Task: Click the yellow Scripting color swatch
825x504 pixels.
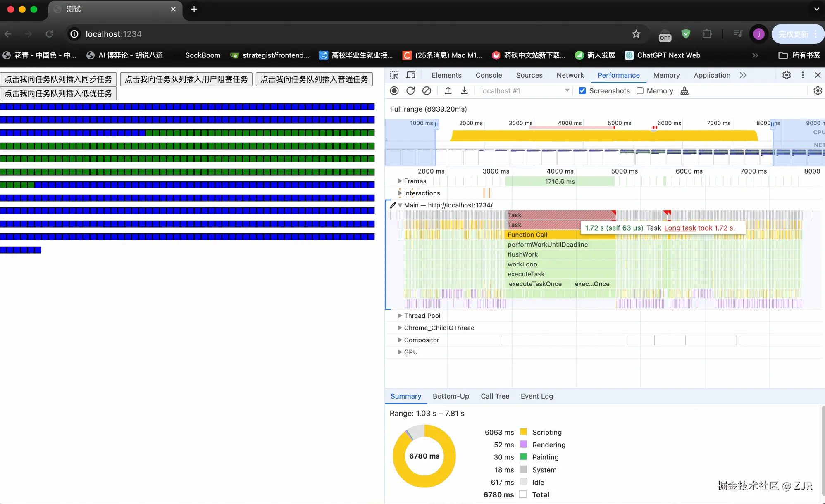Action: [x=523, y=432]
